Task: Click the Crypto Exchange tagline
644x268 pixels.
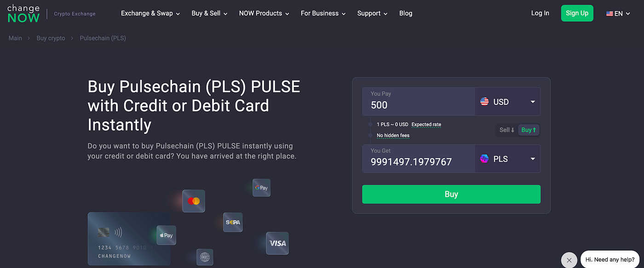Action: tap(75, 14)
